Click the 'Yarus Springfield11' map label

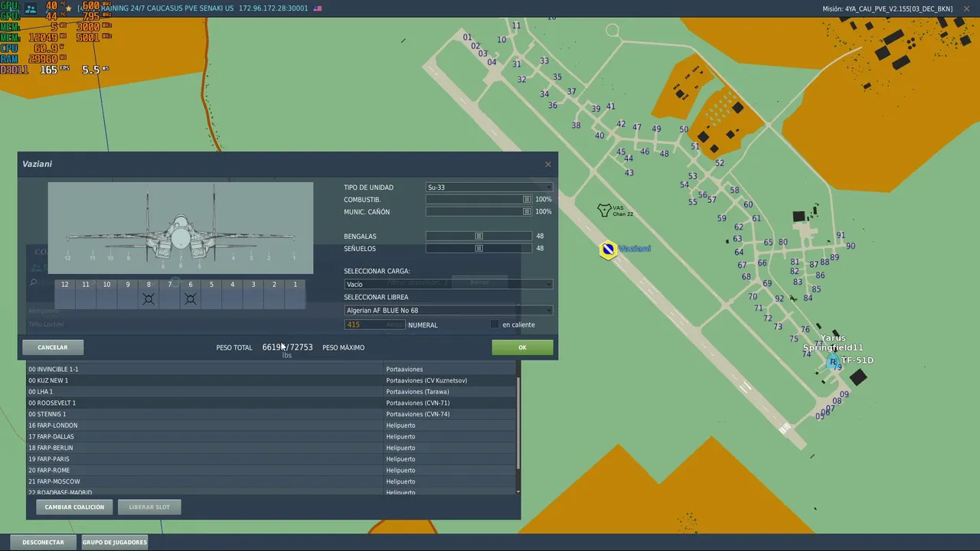point(833,343)
